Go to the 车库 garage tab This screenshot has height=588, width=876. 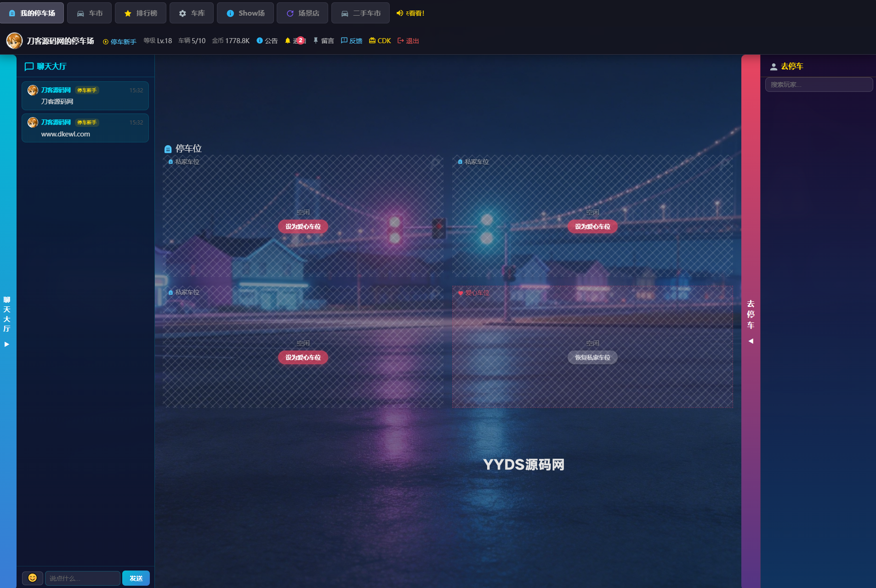click(191, 13)
